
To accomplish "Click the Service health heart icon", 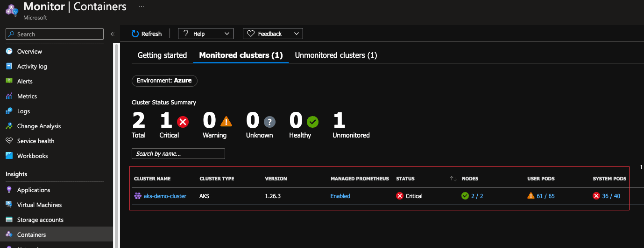I will [x=9, y=141].
